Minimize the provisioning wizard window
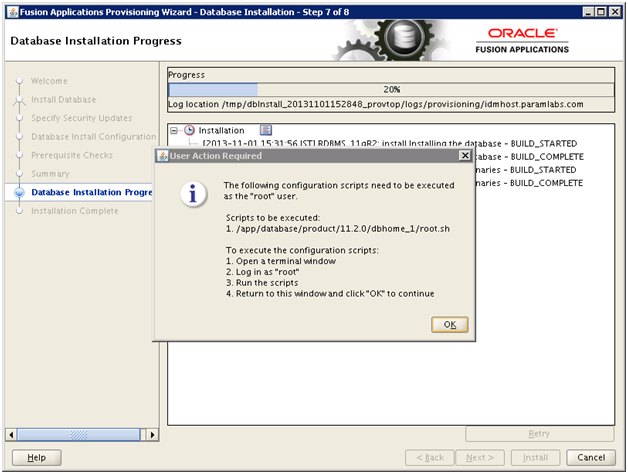Image resolution: width=628 pixels, height=474 pixels. click(588, 12)
